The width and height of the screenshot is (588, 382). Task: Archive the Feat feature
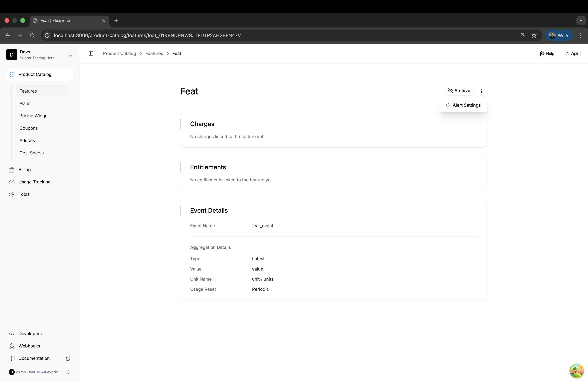pyautogui.click(x=459, y=91)
